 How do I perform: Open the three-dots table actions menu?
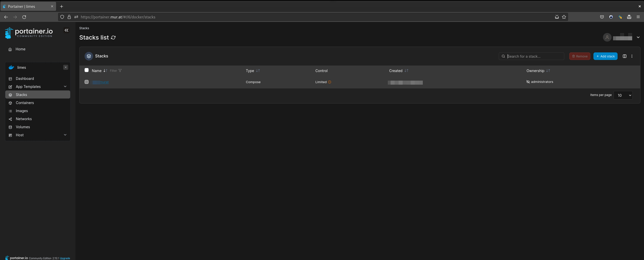(x=632, y=56)
